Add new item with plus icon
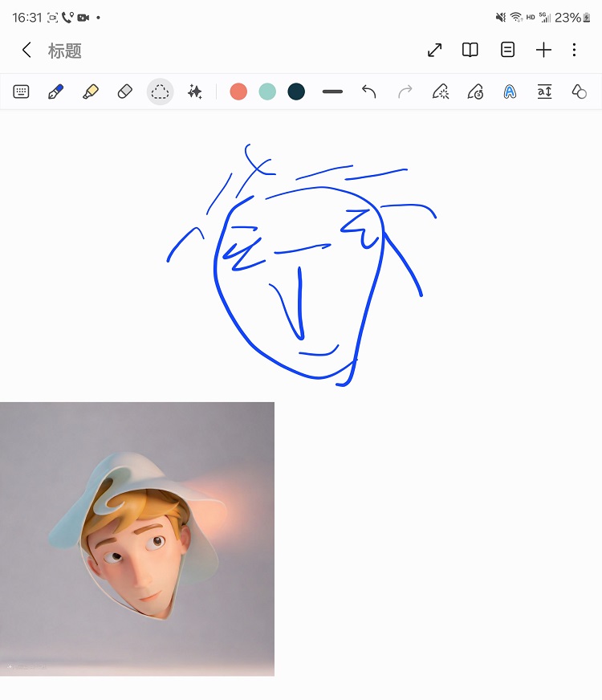 click(543, 50)
